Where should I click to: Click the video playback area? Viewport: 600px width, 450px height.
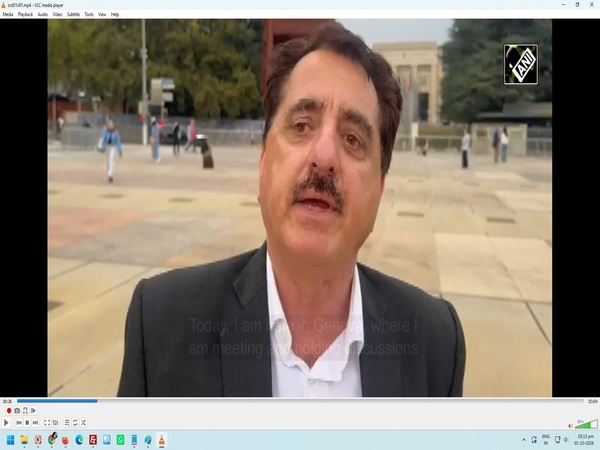pyautogui.click(x=300, y=208)
